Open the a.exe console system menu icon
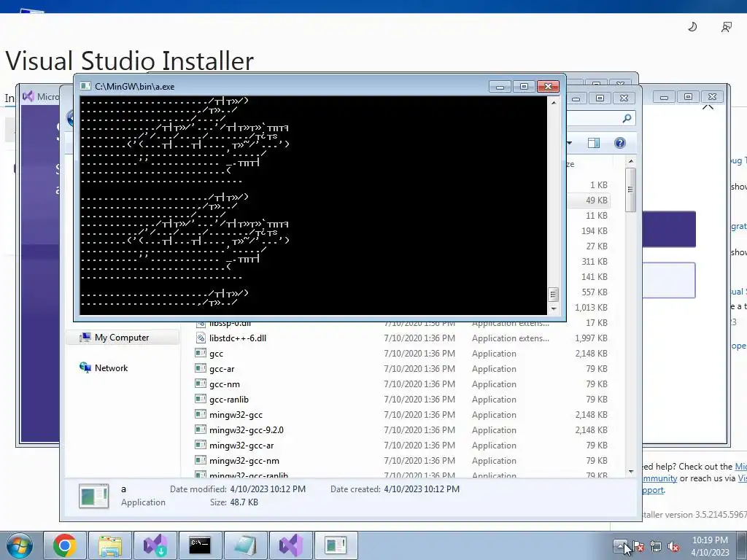 [x=85, y=86]
